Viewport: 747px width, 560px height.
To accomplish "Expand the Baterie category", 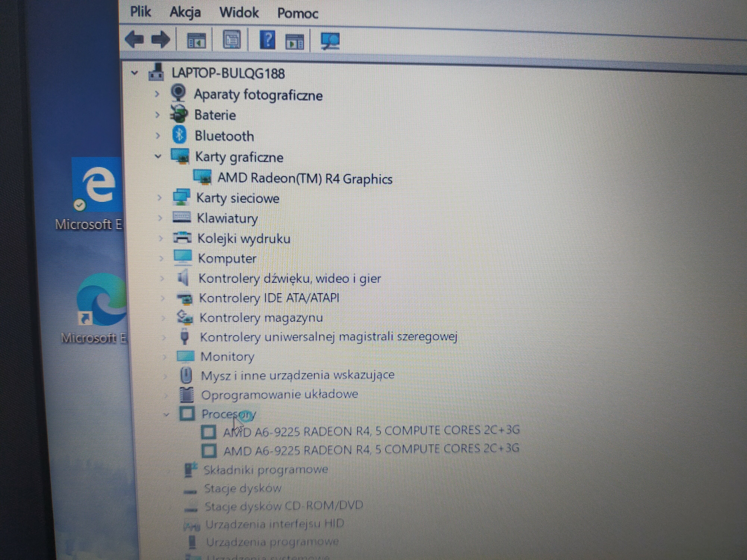I will [157, 115].
